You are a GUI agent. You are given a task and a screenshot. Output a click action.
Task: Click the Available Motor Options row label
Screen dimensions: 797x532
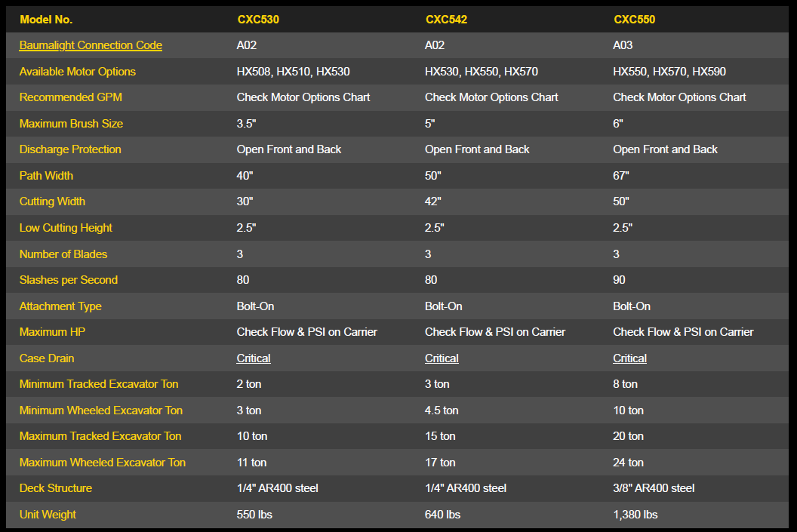coord(78,72)
